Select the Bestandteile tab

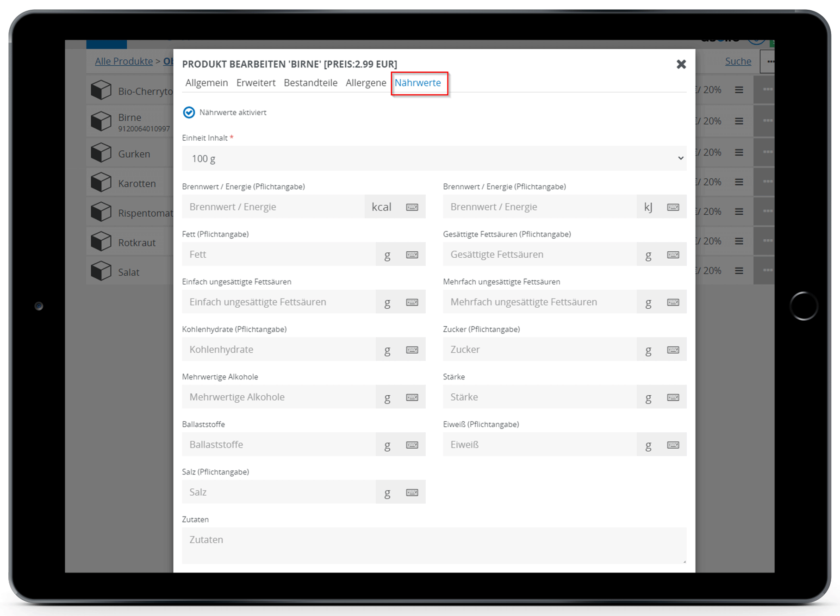(x=310, y=83)
